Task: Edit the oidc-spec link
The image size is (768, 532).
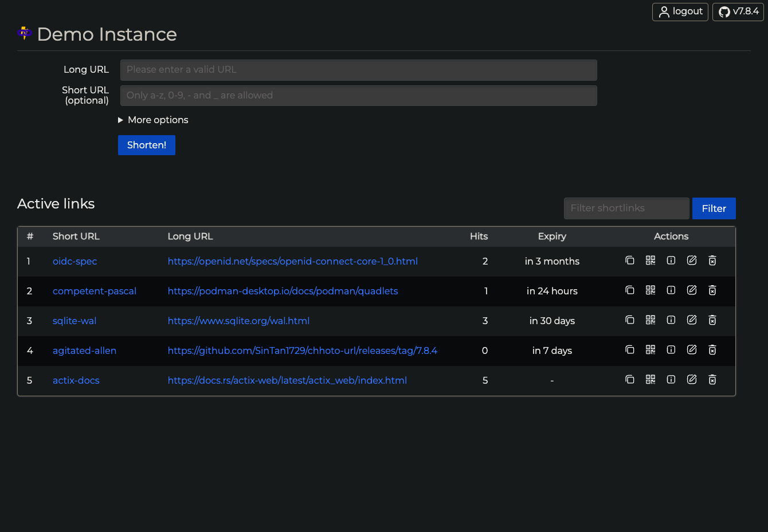Action: tap(692, 261)
